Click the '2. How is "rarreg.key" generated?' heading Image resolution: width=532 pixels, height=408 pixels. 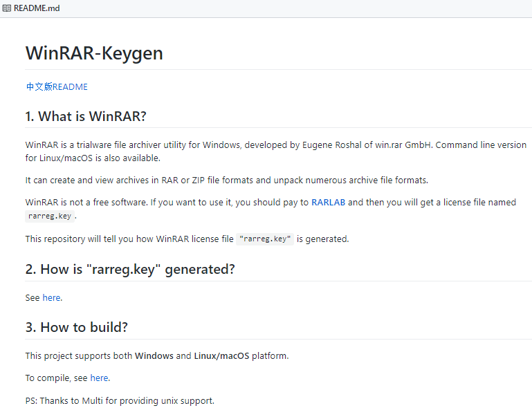[x=130, y=269]
